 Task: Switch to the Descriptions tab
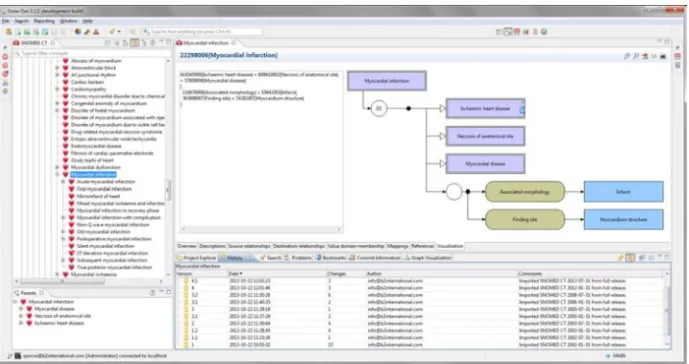pyautogui.click(x=212, y=246)
